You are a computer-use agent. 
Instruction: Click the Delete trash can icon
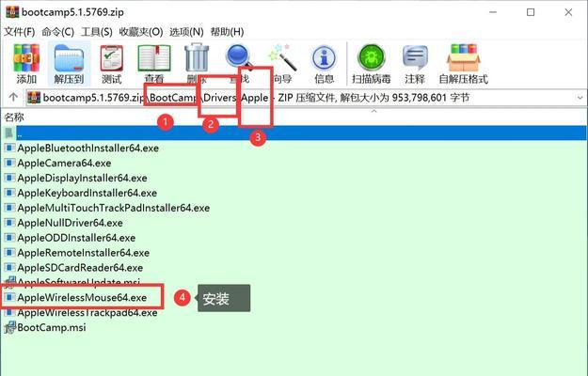pos(197,57)
